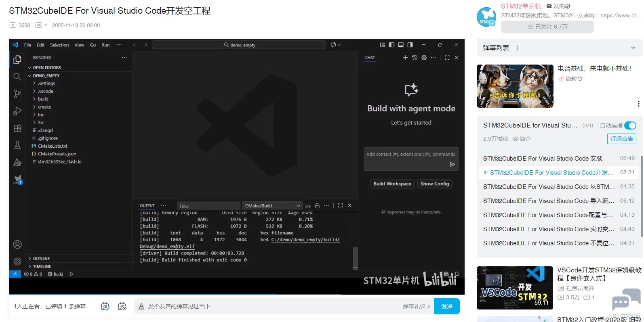
Task: Open the Search view in activity bar
Action: tap(17, 77)
